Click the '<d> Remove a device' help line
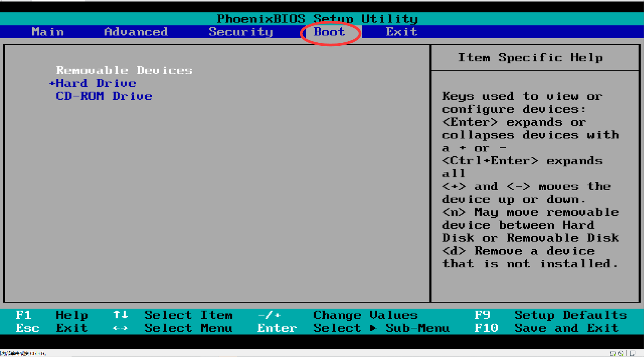This screenshot has height=357, width=644. pyautogui.click(x=518, y=251)
